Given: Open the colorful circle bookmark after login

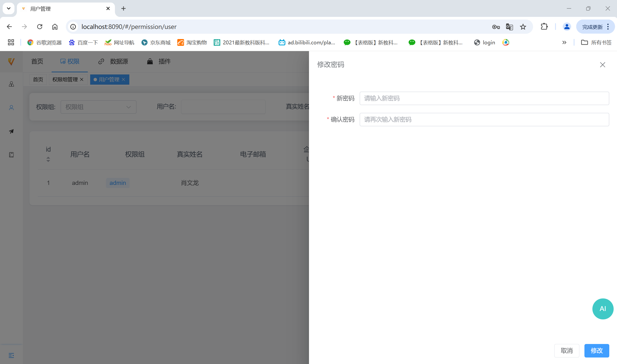Looking at the screenshot, I should tap(506, 42).
